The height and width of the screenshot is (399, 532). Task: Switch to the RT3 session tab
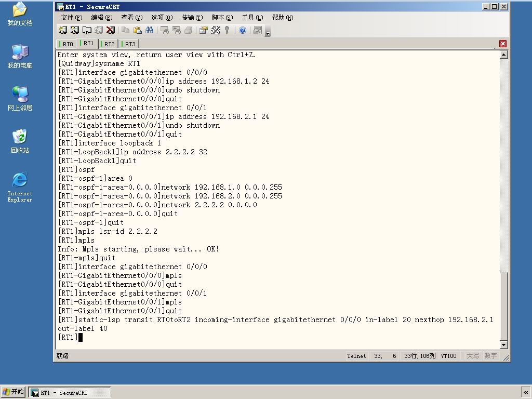(129, 44)
